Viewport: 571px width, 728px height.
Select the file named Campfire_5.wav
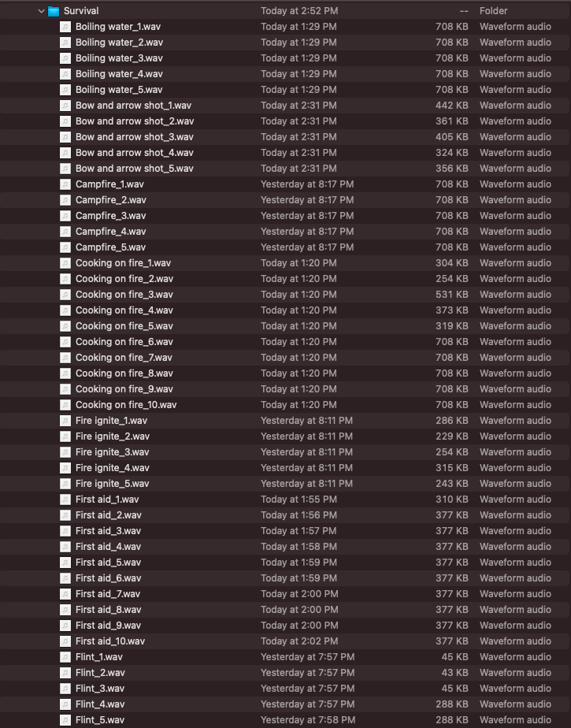110,247
